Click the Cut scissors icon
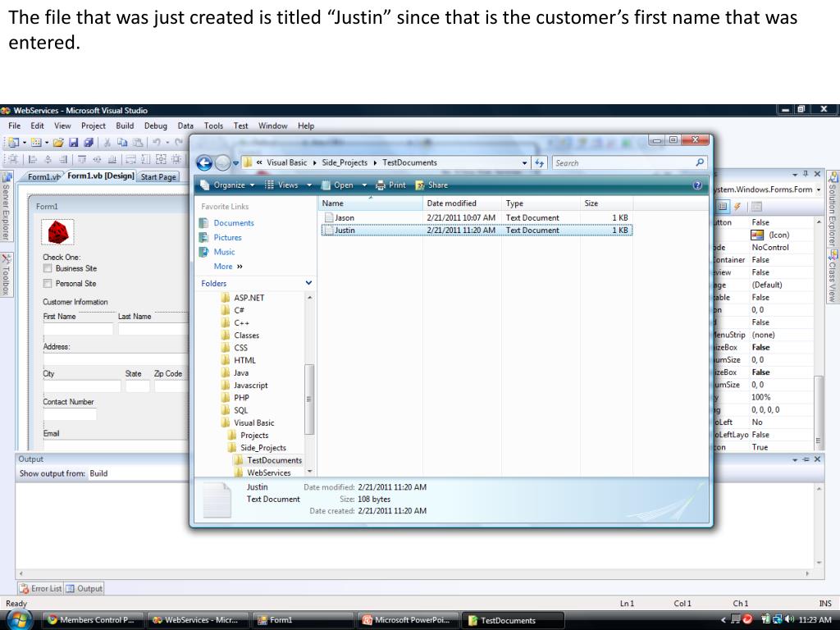The image size is (840, 630). (x=107, y=143)
